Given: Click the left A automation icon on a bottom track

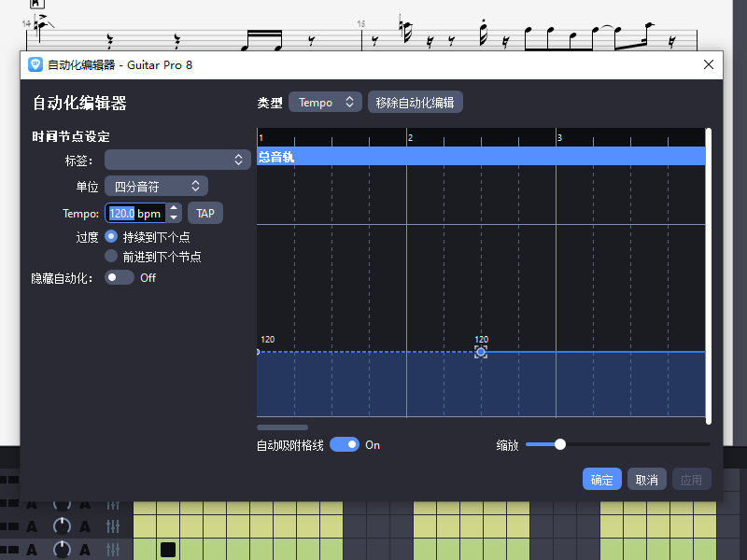Looking at the screenshot, I should coord(32,550).
